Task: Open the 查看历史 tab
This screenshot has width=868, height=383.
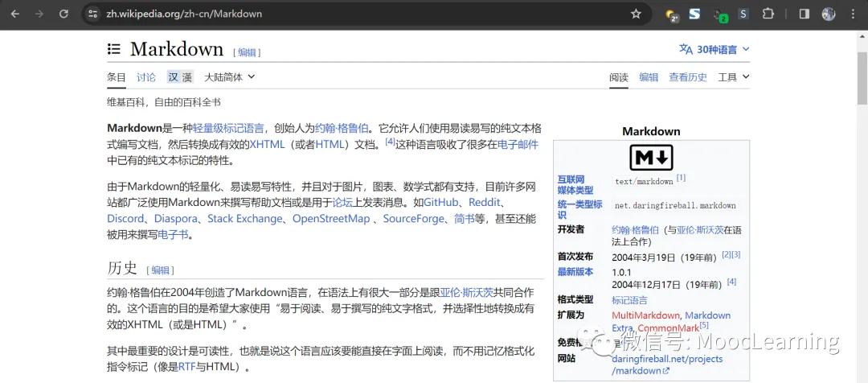Action: click(688, 77)
